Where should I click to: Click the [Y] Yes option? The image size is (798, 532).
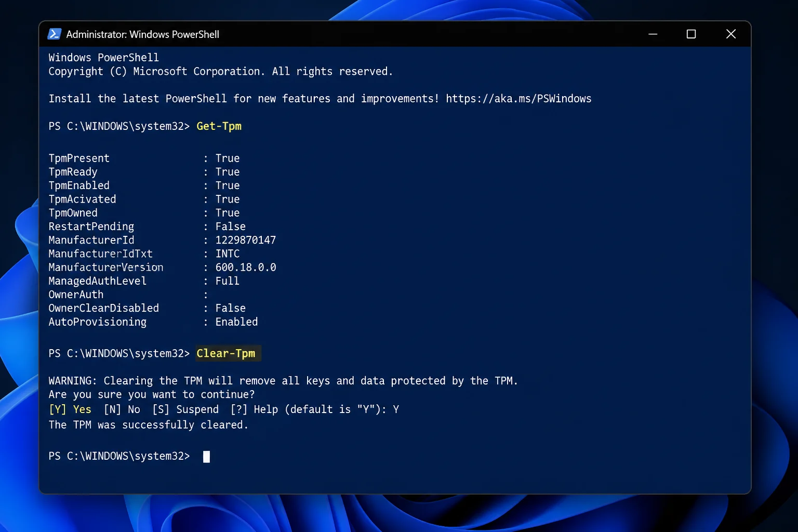click(70, 409)
